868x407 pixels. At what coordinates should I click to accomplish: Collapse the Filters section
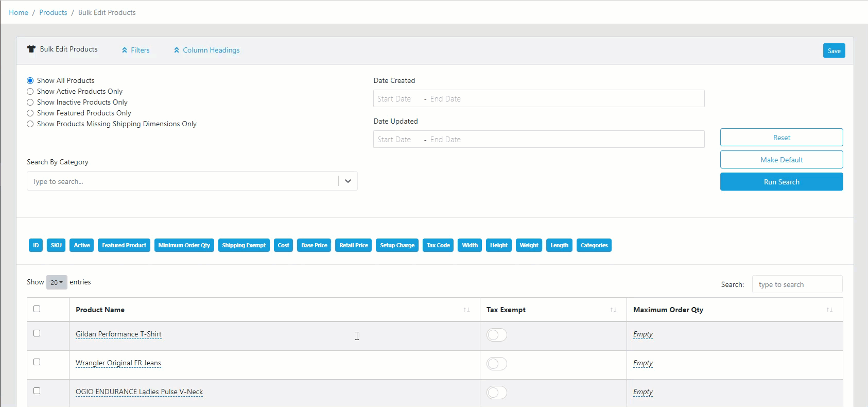pos(136,50)
